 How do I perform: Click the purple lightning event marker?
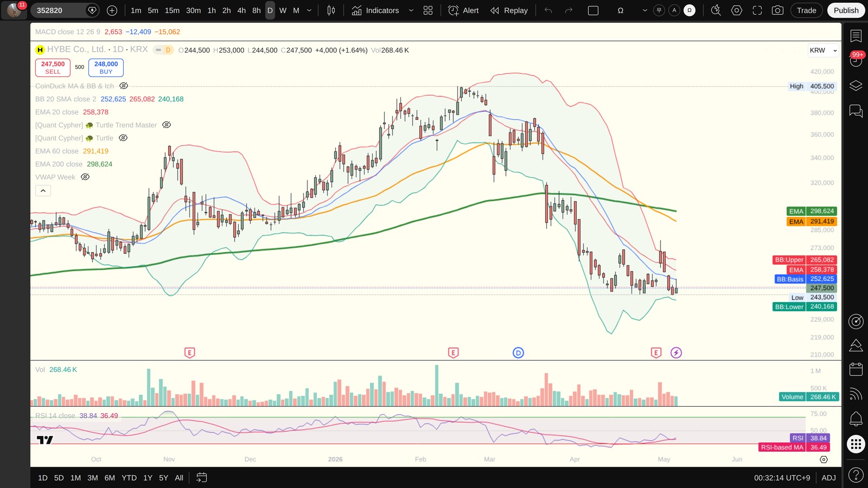[676, 353]
